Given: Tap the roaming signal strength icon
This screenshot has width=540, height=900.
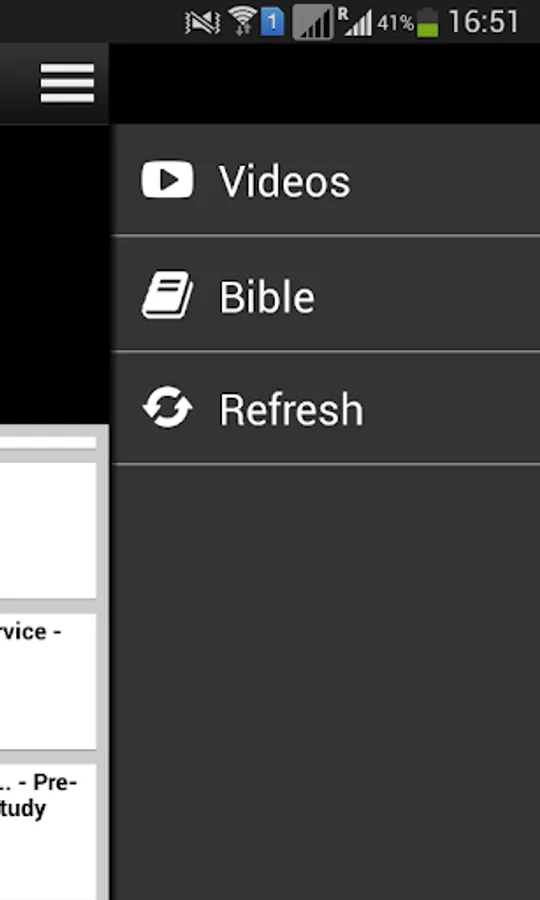Looking at the screenshot, I should pyautogui.click(x=355, y=23).
